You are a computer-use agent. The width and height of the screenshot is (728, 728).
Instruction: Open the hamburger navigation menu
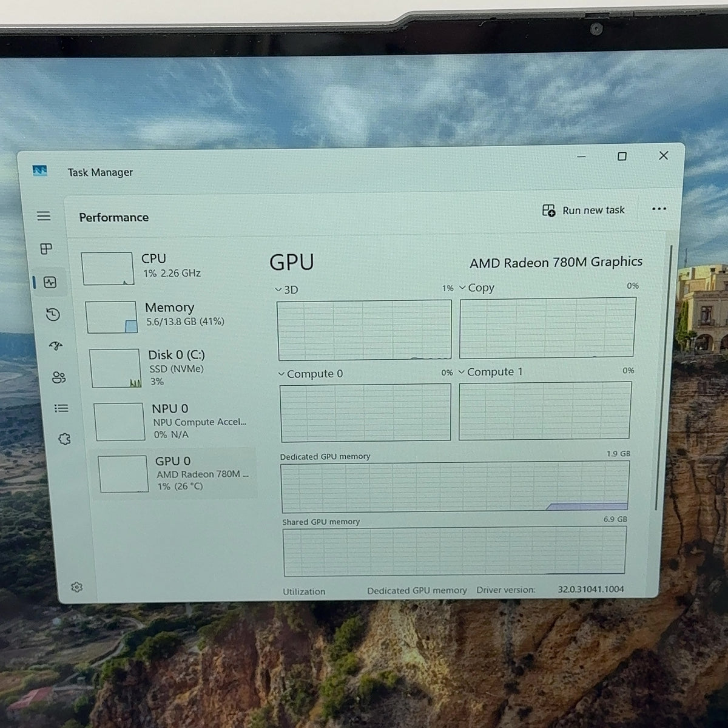click(44, 216)
